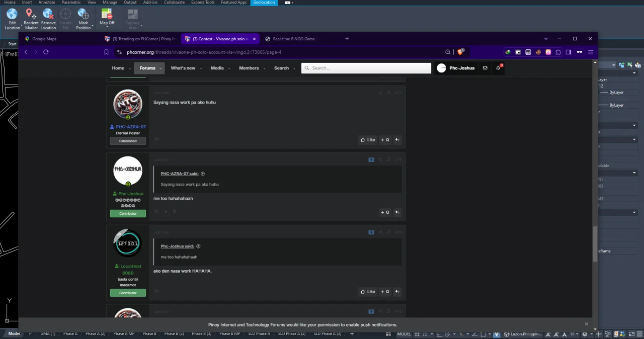Open browser extensions puzzle icon
644x339 pixels.
(558, 52)
